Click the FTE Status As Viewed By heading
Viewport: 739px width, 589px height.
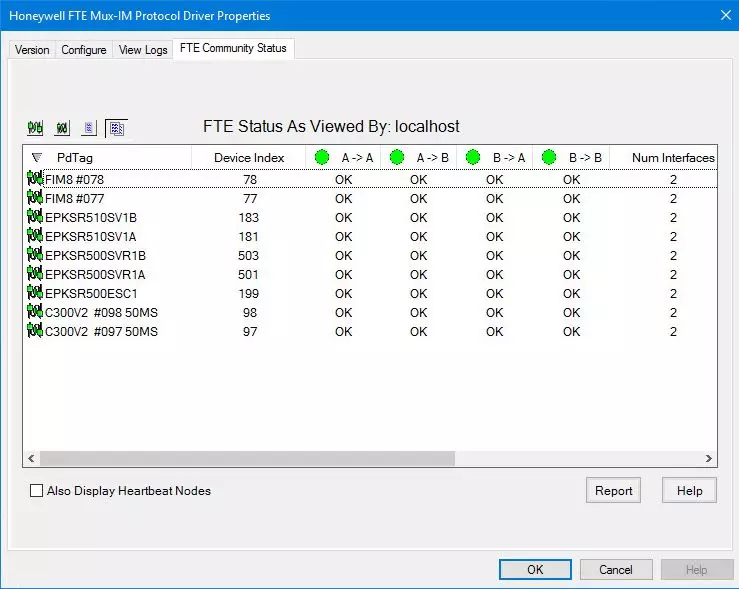point(331,126)
